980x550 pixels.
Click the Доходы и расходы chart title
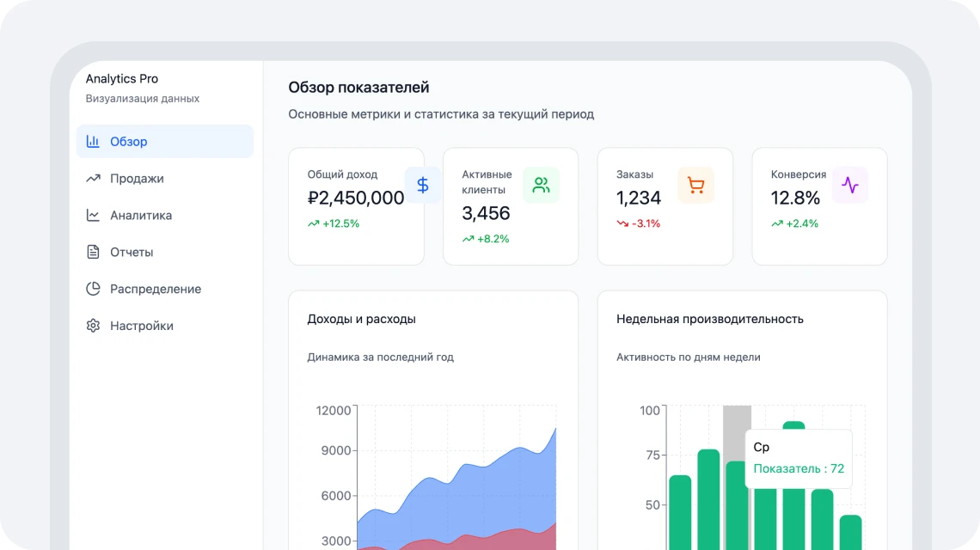[361, 319]
